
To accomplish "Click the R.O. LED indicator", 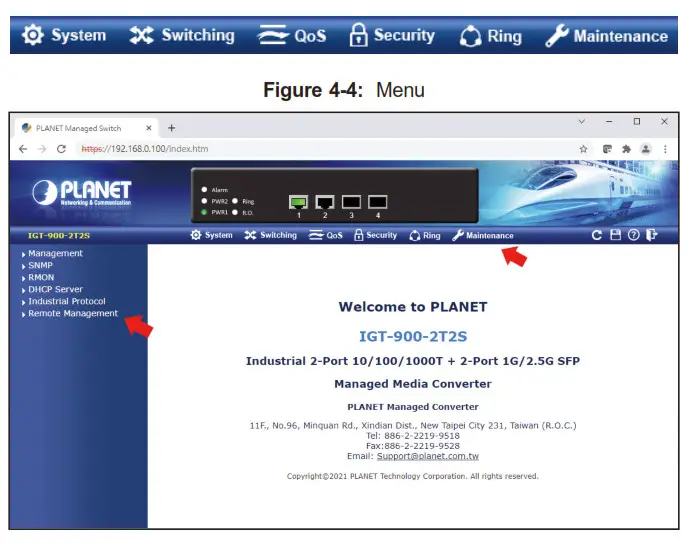I will pyautogui.click(x=235, y=212).
